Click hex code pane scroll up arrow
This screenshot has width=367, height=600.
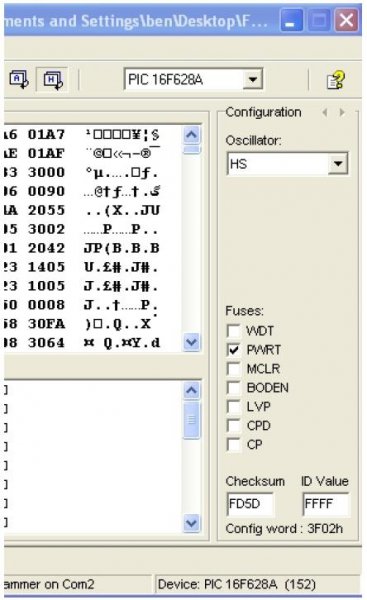[x=191, y=135]
